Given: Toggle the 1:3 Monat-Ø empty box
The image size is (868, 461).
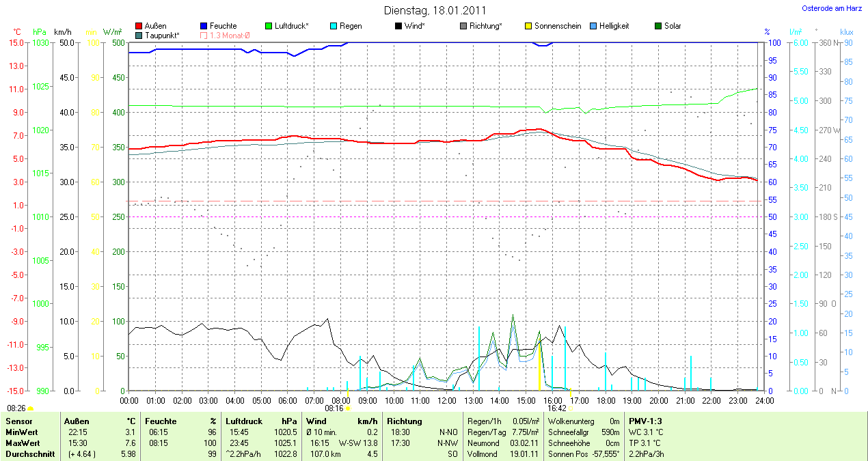Looking at the screenshot, I should click(204, 35).
